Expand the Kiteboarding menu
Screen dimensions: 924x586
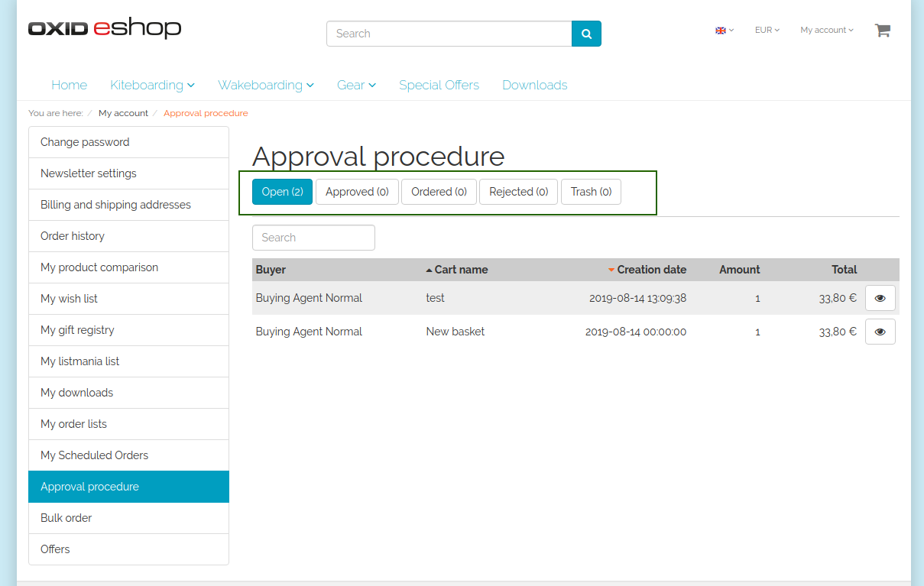(x=152, y=85)
